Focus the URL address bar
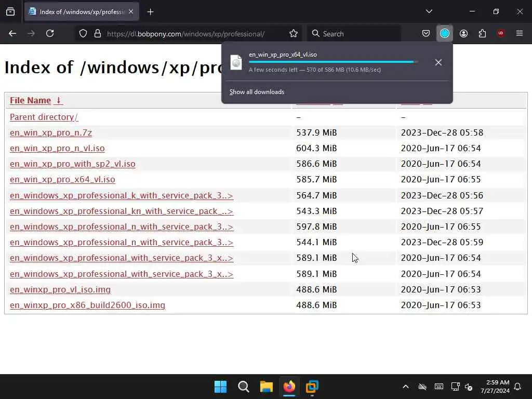This screenshot has height=399, width=532. pyautogui.click(x=185, y=34)
